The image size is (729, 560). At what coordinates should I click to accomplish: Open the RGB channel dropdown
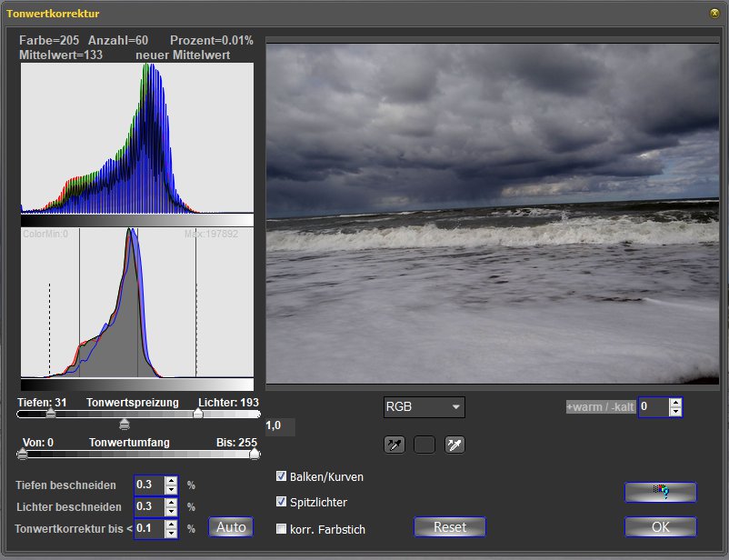(424, 407)
